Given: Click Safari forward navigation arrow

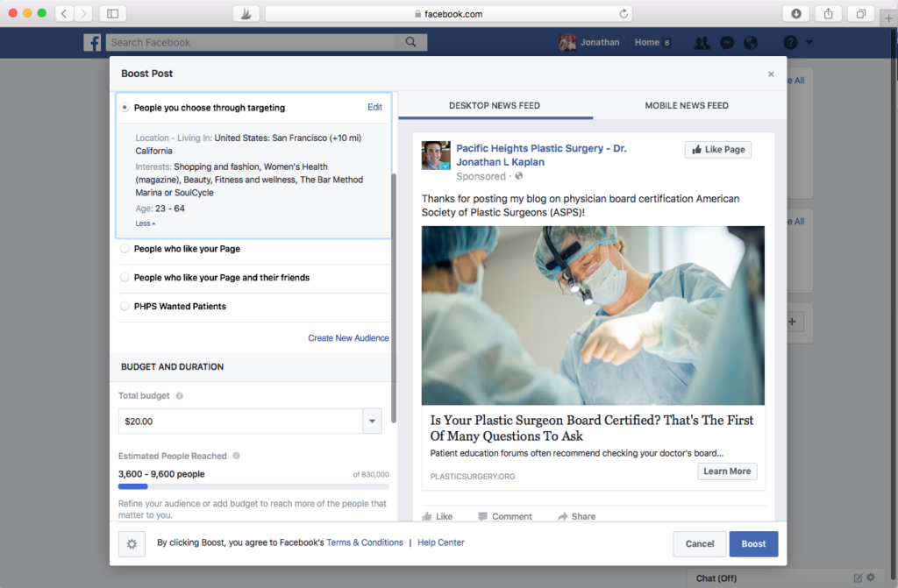Looking at the screenshot, I should [x=83, y=13].
